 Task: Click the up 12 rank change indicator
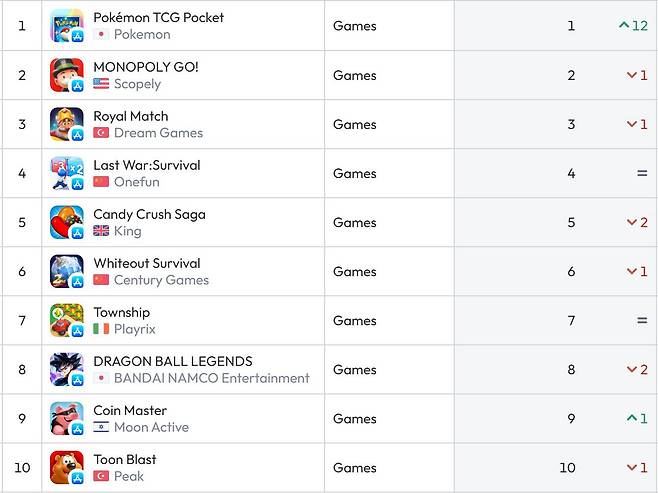(633, 26)
